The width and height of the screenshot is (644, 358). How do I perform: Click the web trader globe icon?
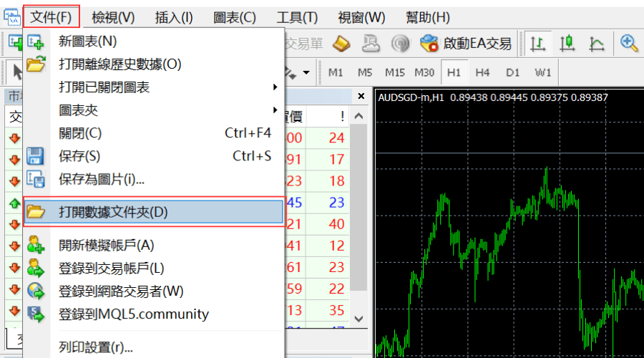36,291
